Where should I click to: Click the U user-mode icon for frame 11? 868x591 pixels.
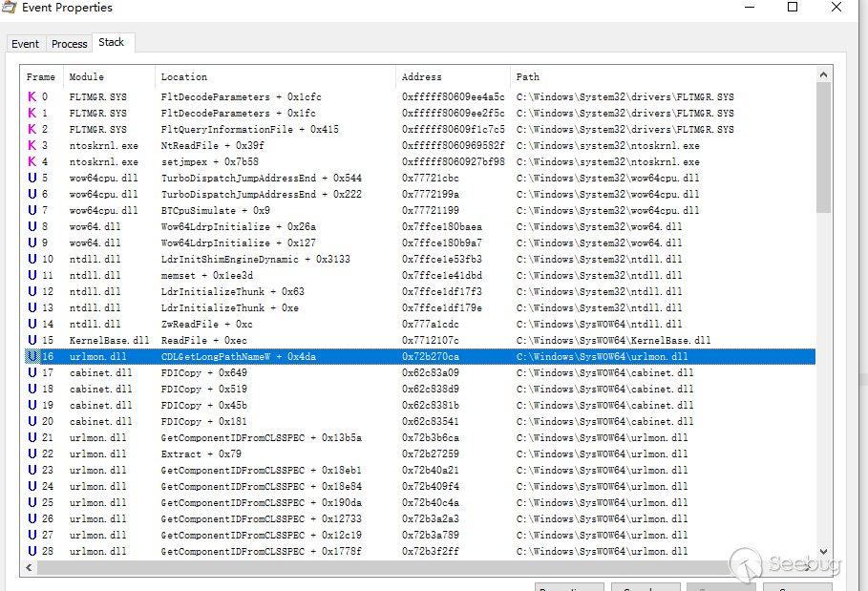tap(32, 275)
